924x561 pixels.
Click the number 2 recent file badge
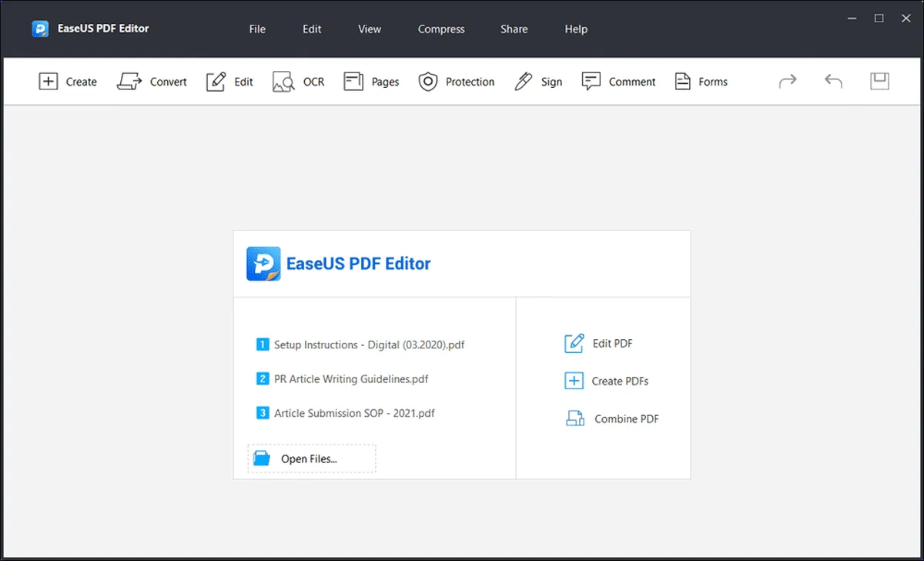click(263, 378)
